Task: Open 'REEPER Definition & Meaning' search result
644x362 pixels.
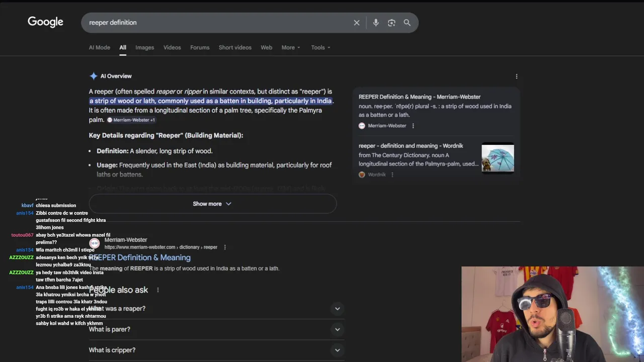Action: click(140, 257)
